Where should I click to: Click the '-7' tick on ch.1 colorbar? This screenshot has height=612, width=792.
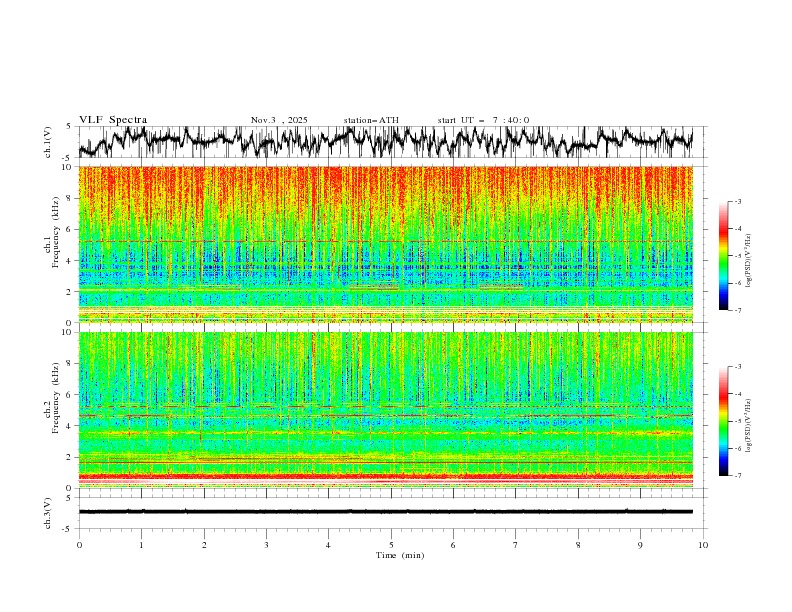click(x=738, y=310)
